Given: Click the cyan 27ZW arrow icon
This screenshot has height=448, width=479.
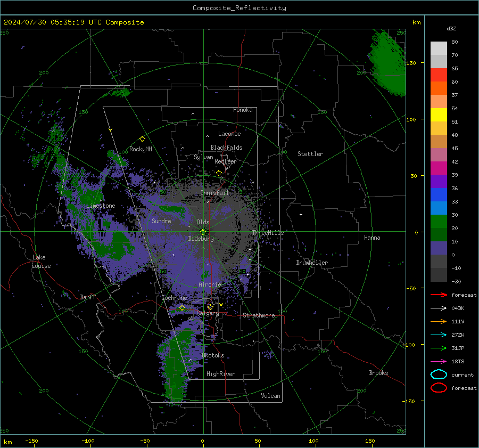Looking at the screenshot, I should coord(439,335).
